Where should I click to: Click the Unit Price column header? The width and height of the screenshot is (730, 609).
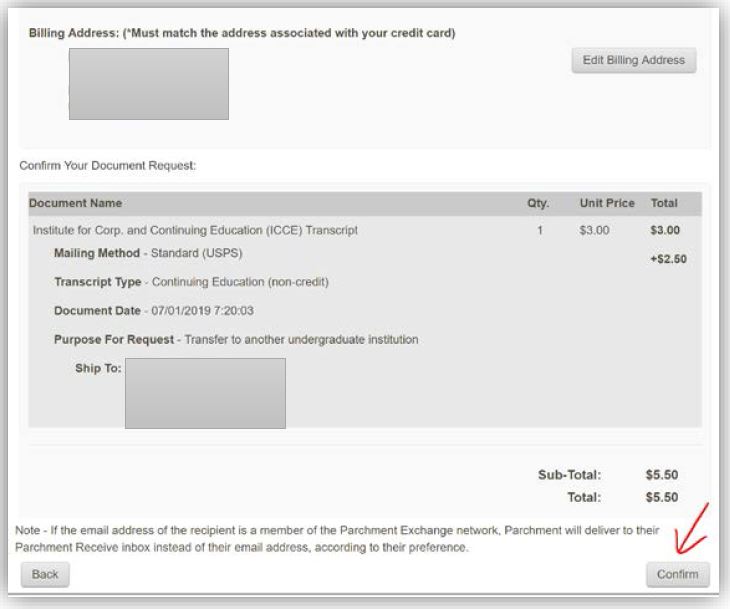click(x=607, y=204)
